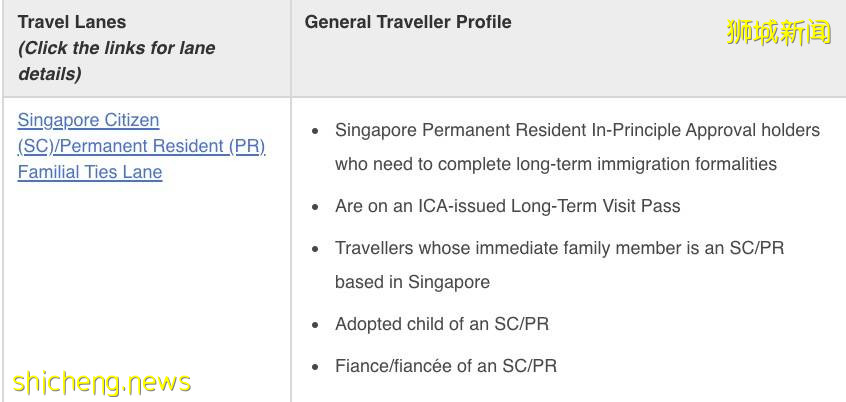The height and width of the screenshot is (402, 846).
Task: Open the Singapore Citizen lane link
Action: (x=88, y=120)
